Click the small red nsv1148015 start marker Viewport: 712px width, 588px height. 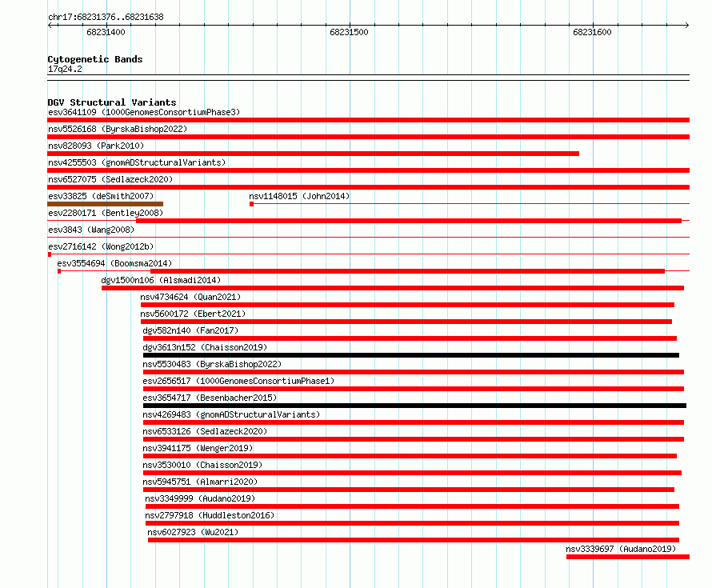point(251,204)
